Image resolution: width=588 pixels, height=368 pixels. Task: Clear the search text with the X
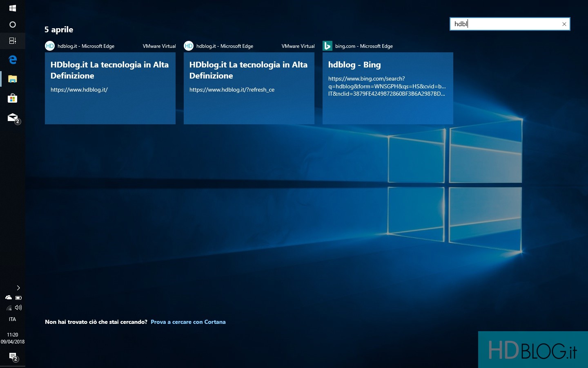564,24
